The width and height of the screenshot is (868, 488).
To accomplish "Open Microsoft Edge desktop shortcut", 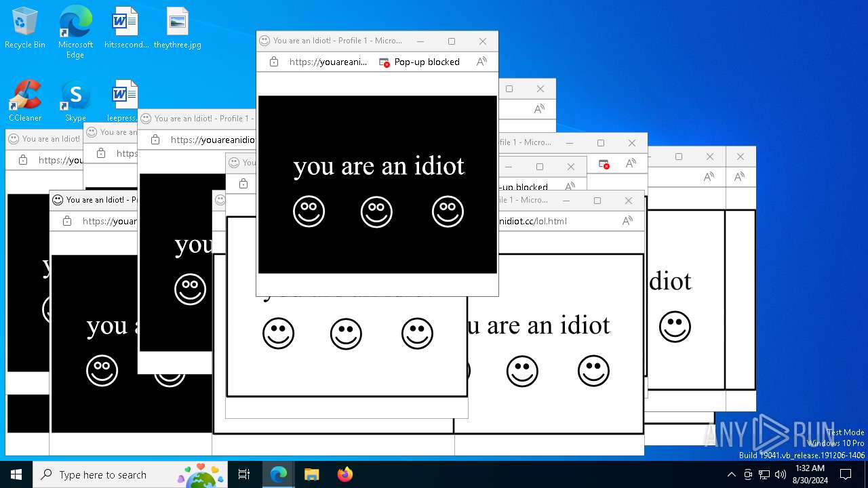I will 75,32.
